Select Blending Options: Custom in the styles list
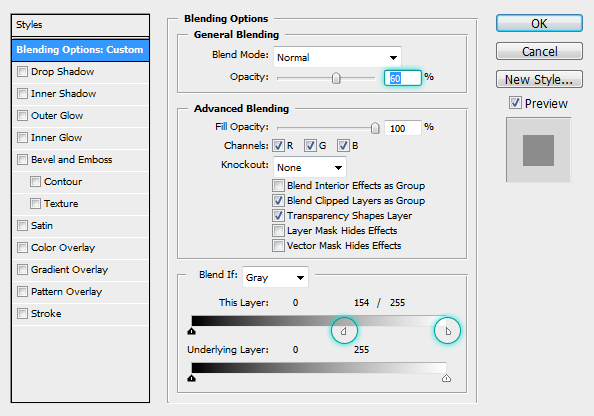This screenshot has height=416, width=594. point(80,50)
